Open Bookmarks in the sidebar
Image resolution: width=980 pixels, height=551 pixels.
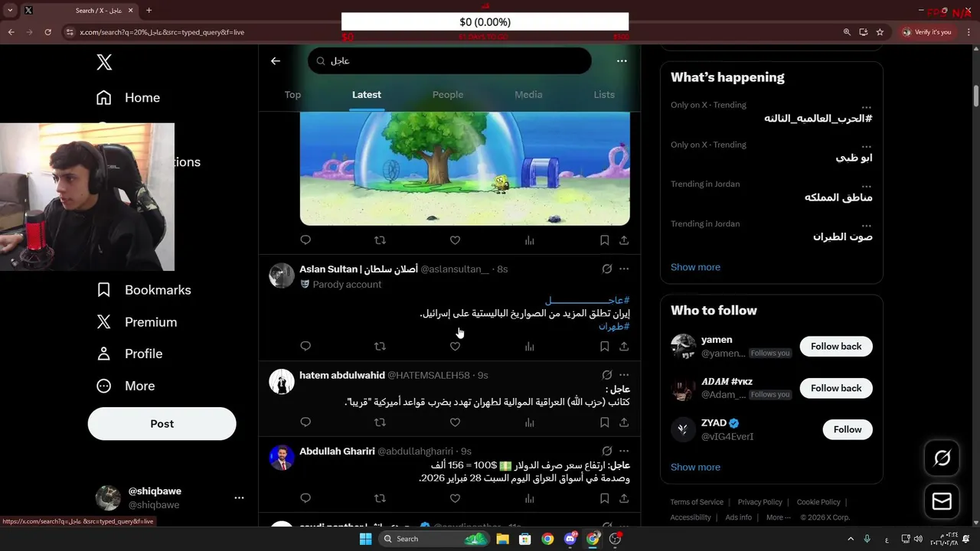(143, 290)
